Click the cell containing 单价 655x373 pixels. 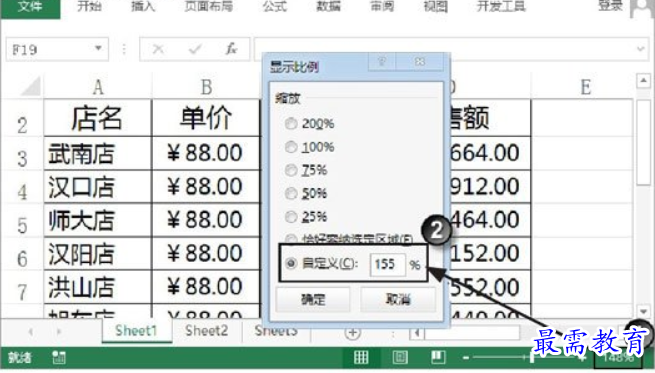click(206, 118)
